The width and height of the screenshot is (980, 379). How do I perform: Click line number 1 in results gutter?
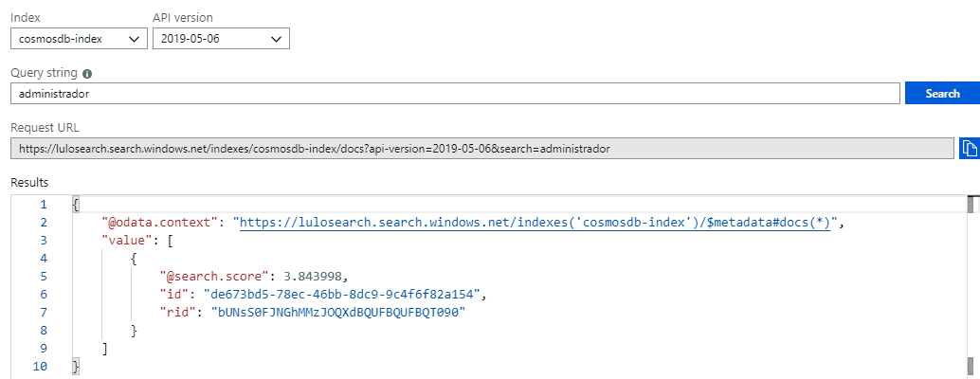pyautogui.click(x=44, y=204)
